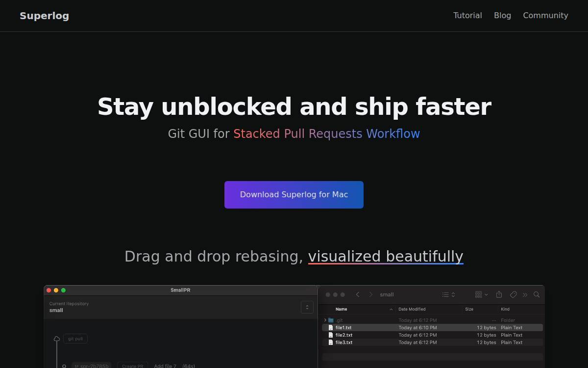Click the Create PR button in SmallPR
The image size is (588, 368).
pos(132,366)
